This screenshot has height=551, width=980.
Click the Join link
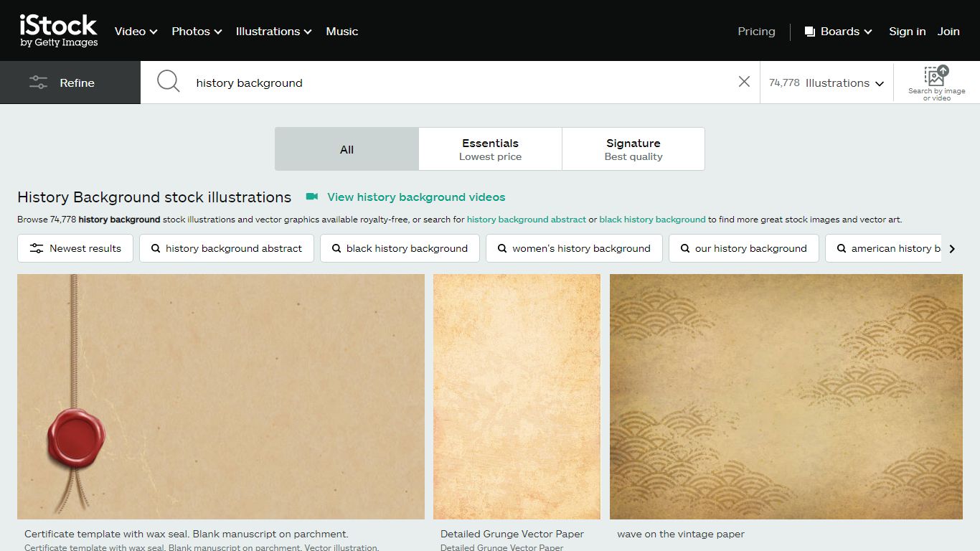(x=948, y=32)
